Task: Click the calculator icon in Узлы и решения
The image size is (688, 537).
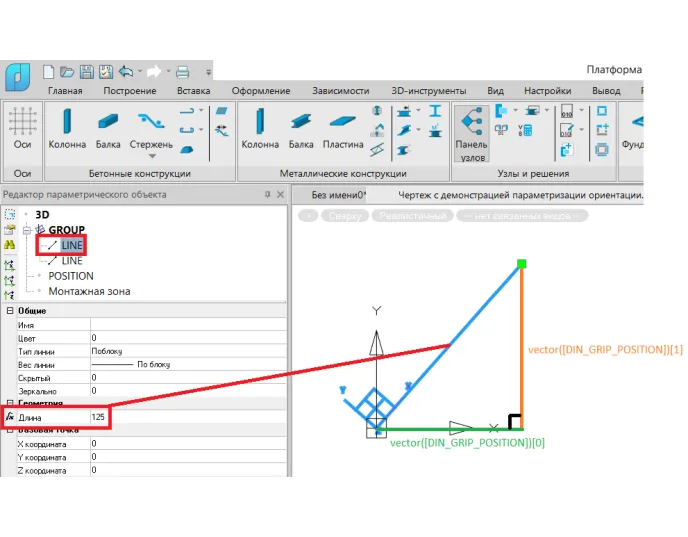Action: [x=525, y=130]
